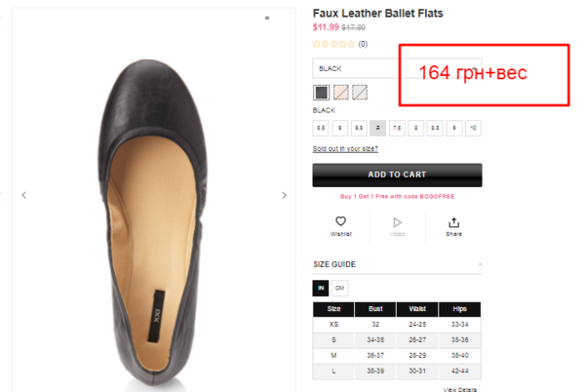585x392 pixels.
Task: Click the star rating icons
Action: pyautogui.click(x=333, y=44)
